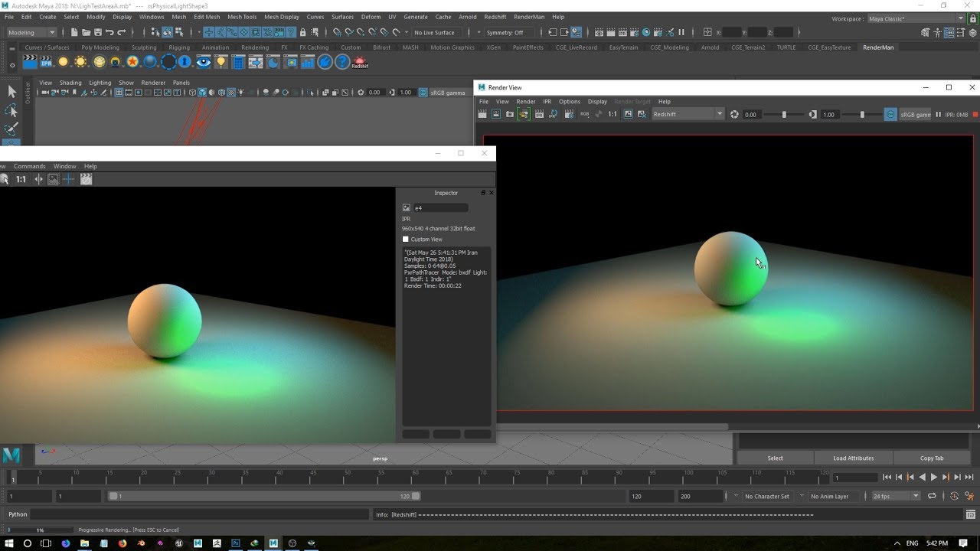Click the RenderMan help question mark icon

click(342, 63)
